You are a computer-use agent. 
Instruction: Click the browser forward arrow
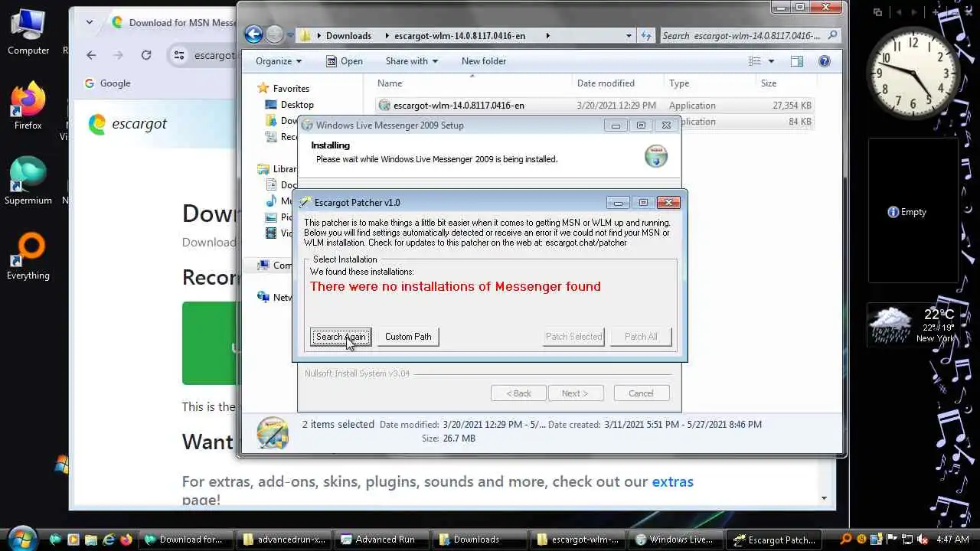tap(118, 55)
